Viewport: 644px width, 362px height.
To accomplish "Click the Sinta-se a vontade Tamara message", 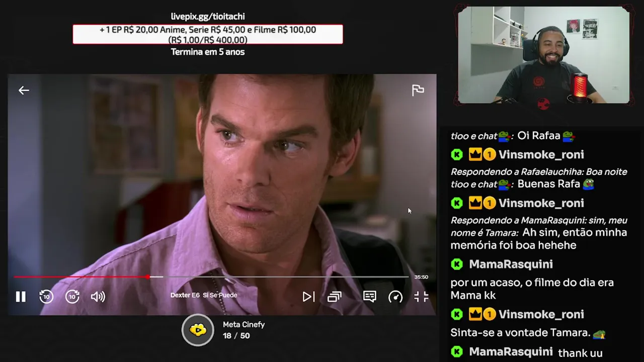I will pos(528,333).
